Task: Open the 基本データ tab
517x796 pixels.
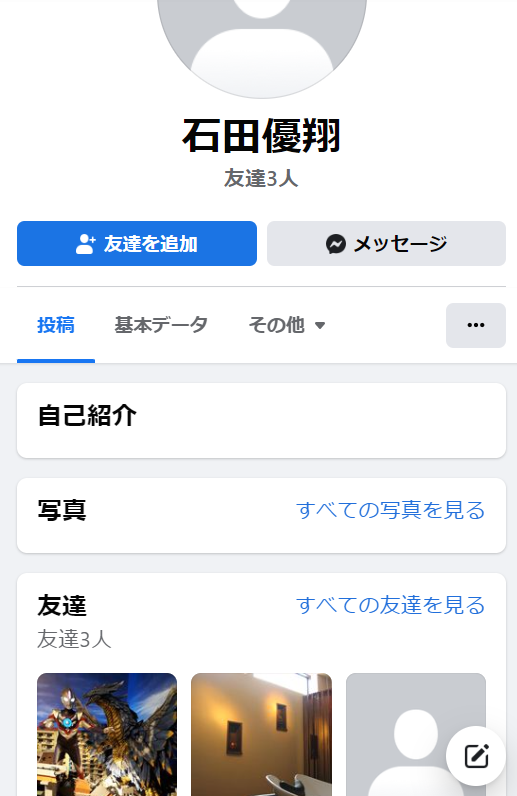Action: (x=161, y=325)
